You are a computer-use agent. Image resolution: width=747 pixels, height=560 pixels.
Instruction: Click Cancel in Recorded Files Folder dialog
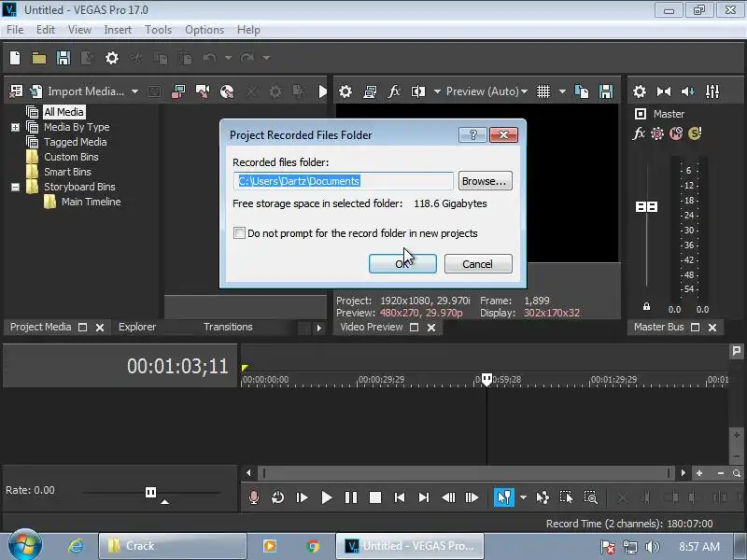tap(478, 264)
